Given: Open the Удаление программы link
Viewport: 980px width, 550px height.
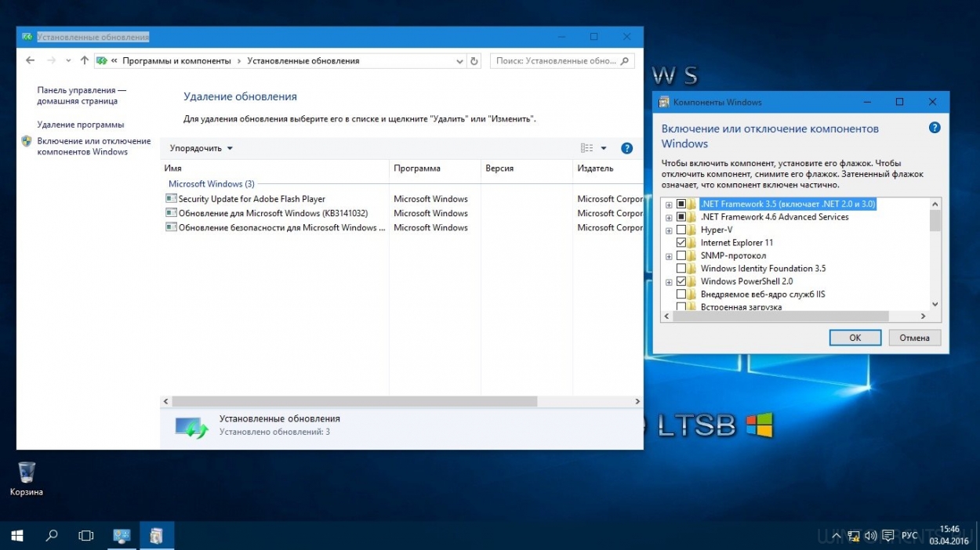Looking at the screenshot, I should coord(81,125).
